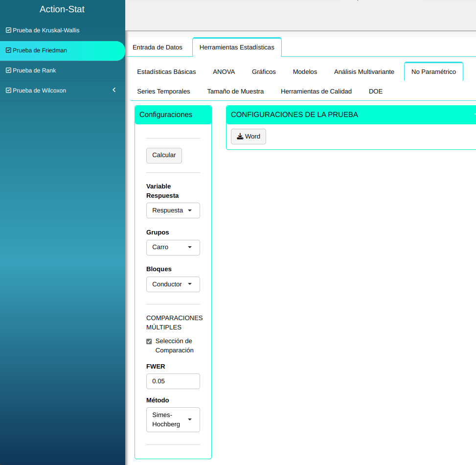476x465 pixels.
Task: Open the Bloques dropdown showing Conductor
Action: pyautogui.click(x=173, y=284)
